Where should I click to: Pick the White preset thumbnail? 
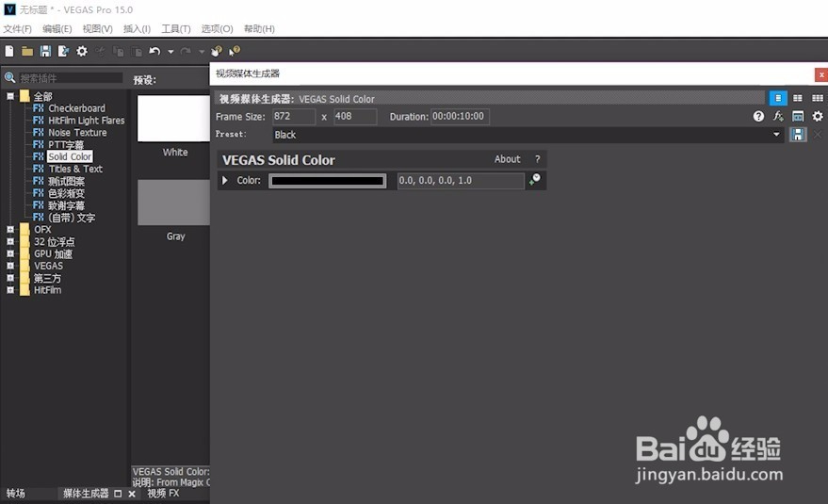coord(173,119)
